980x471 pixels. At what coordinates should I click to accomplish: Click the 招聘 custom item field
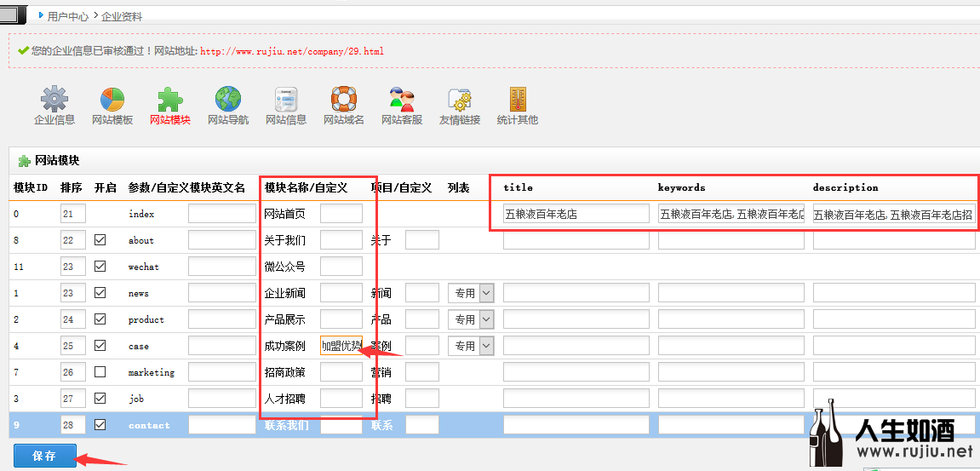pyautogui.click(x=421, y=398)
